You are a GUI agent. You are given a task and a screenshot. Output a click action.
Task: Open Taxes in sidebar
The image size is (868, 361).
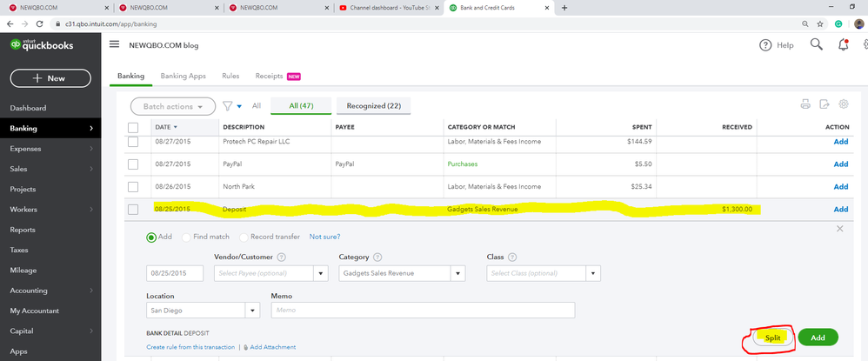click(x=19, y=250)
